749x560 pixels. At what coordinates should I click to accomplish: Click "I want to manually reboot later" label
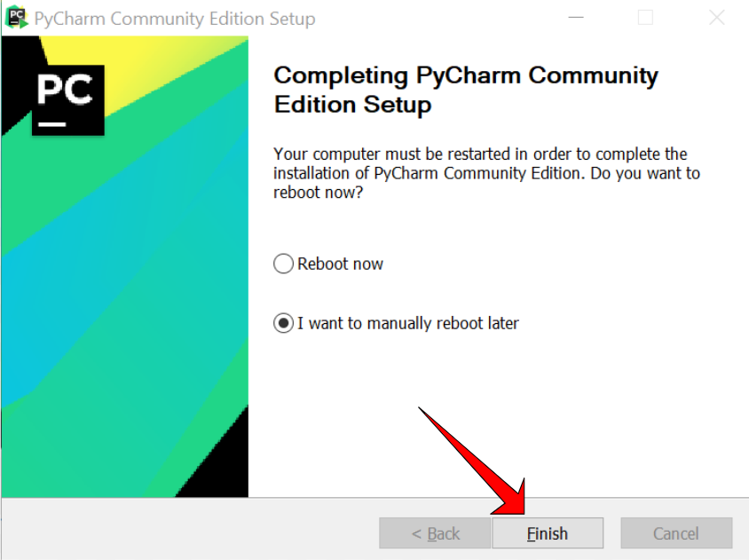pos(408,323)
